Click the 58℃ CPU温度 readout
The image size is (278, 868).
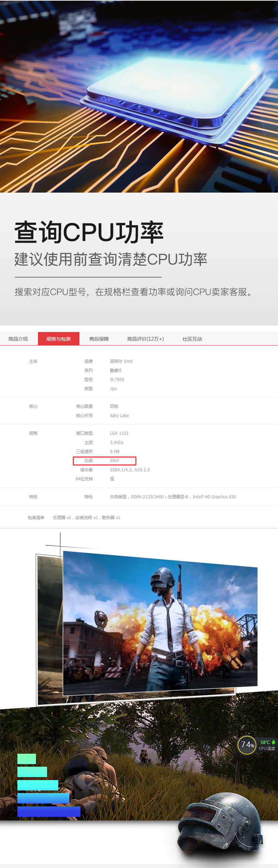[x=267, y=745]
